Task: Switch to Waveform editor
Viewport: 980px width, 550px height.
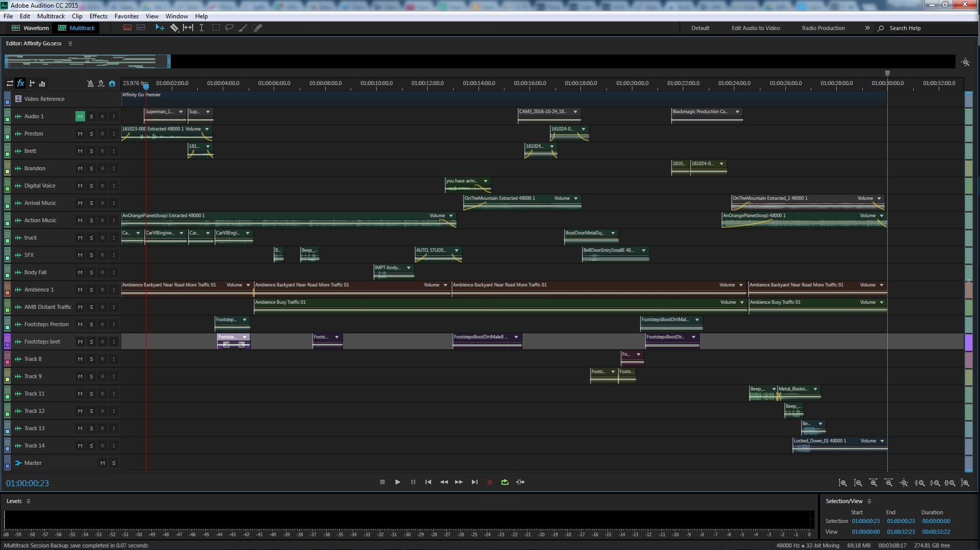Action: click(30, 28)
